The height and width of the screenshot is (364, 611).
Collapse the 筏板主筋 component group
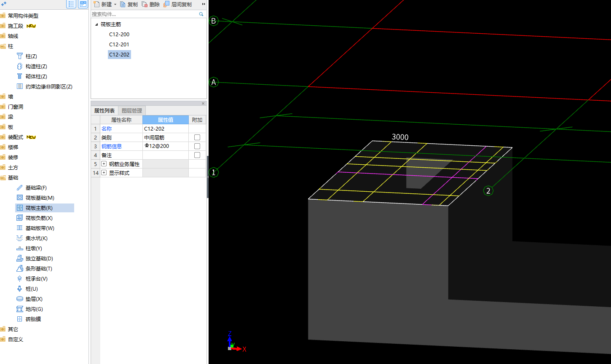pyautogui.click(x=96, y=24)
